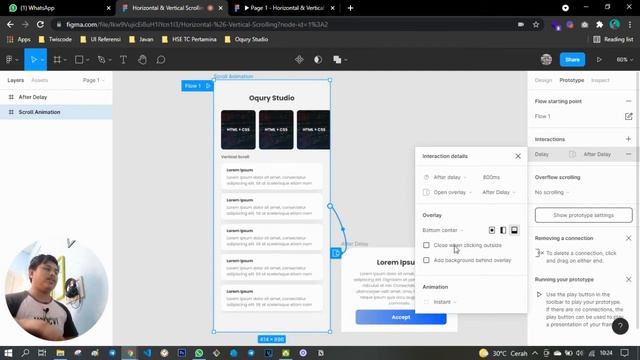The image size is (640, 360).
Task: Select the Hand tool
Action: point(142,60)
